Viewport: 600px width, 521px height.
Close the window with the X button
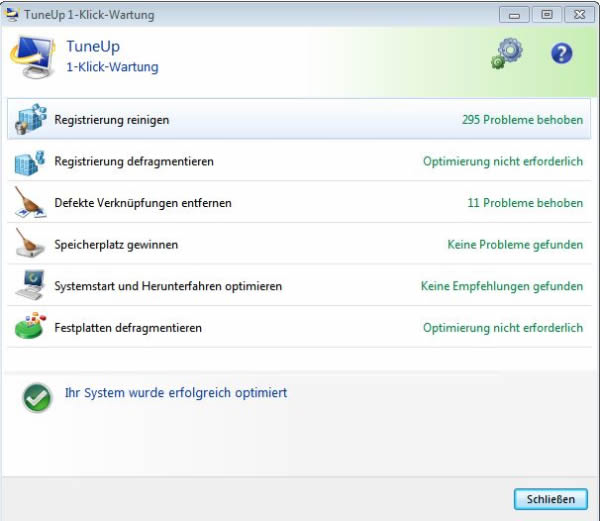click(579, 15)
